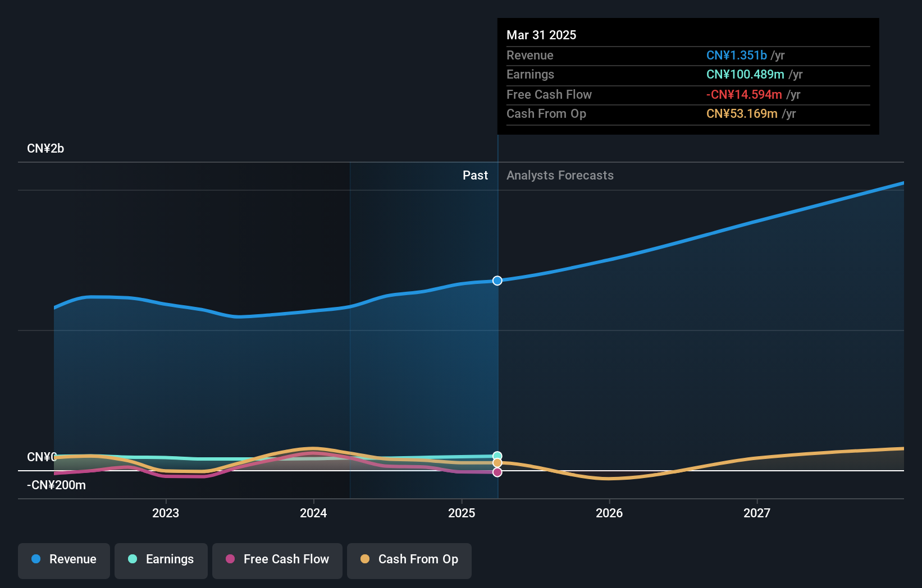The height and width of the screenshot is (588, 922).
Task: Click the Free Cash Flow label in tooltip
Action: [549, 95]
